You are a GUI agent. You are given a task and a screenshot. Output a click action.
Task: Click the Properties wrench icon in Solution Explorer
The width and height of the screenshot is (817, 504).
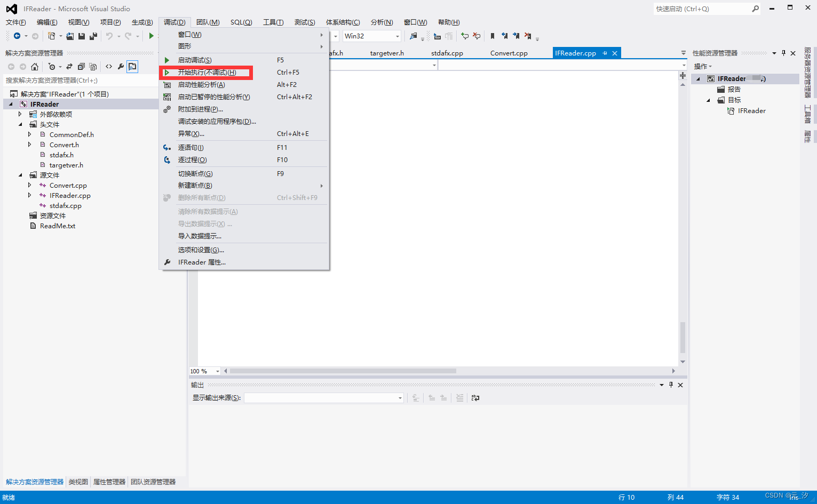click(121, 67)
